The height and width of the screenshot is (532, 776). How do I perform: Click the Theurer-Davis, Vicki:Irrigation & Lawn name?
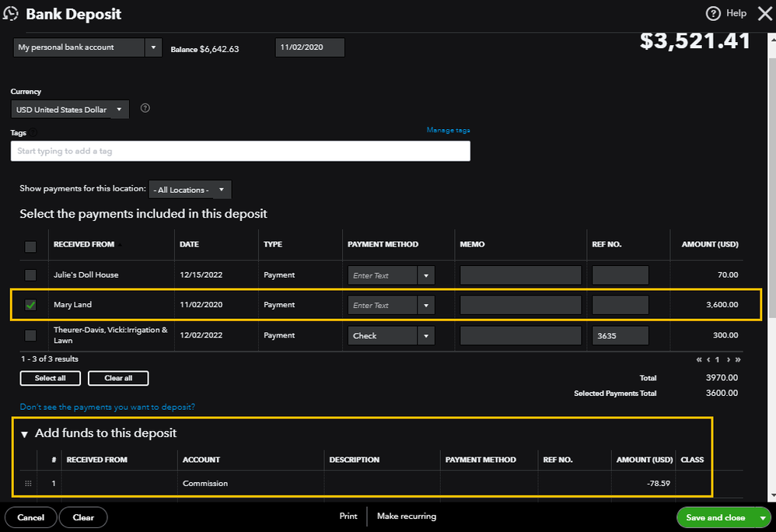(110, 335)
